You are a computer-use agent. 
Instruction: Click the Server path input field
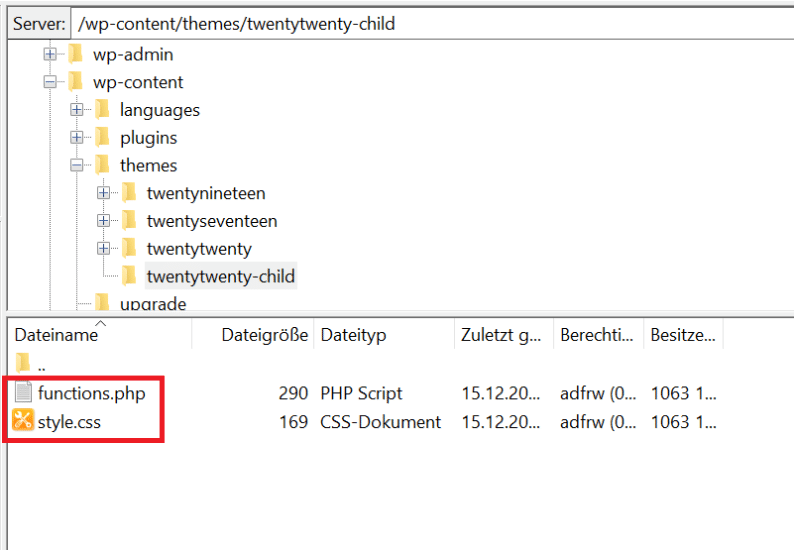coord(430,23)
